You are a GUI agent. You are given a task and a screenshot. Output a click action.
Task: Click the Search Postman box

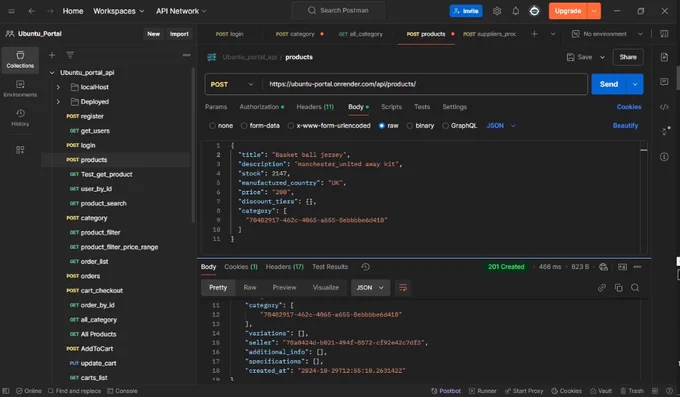coord(338,10)
